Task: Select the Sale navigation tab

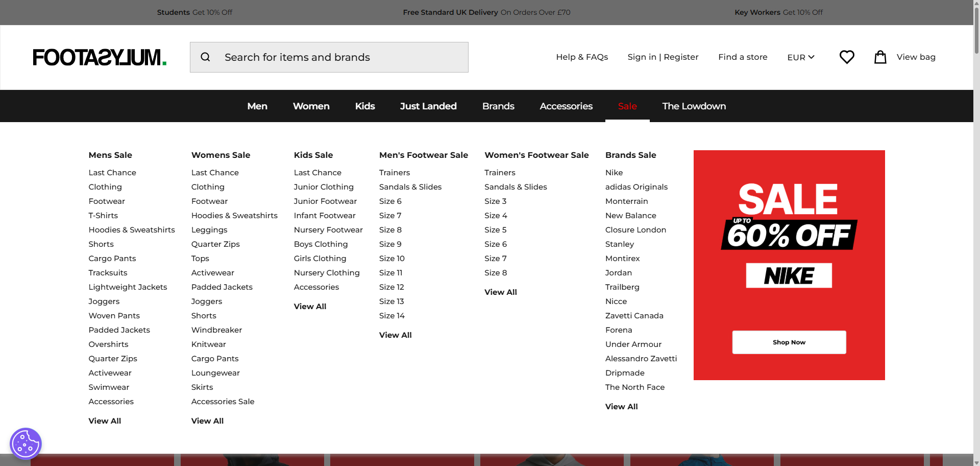Action: [x=627, y=106]
